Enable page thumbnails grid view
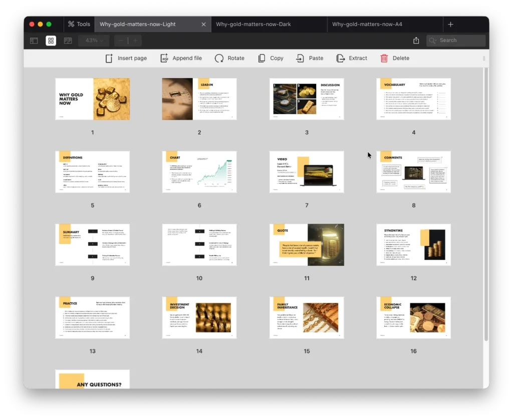 51,40
